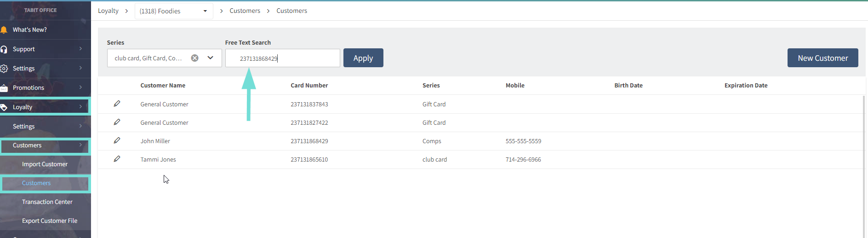Expand the Loyalty Settings submenu
Image resolution: width=868 pixels, height=238 pixels.
pos(45,126)
